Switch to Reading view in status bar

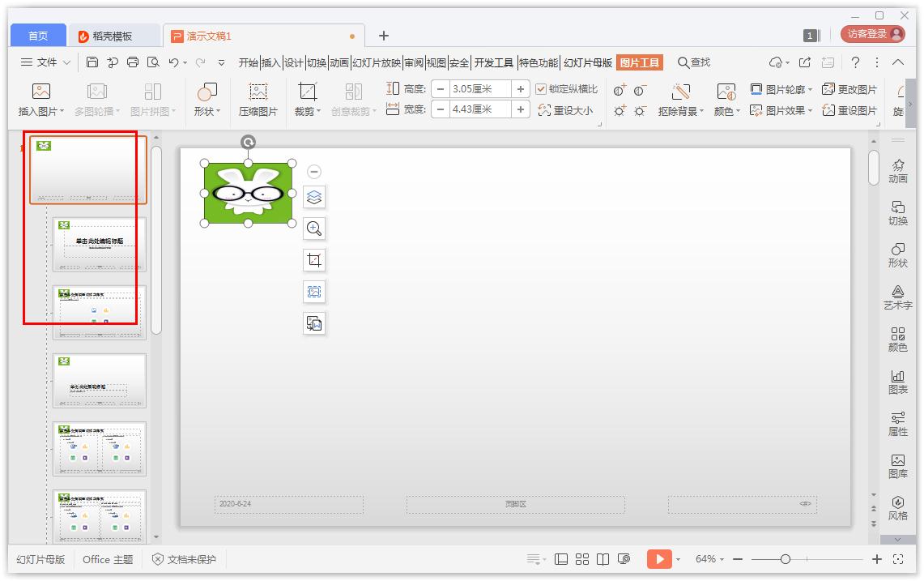pyautogui.click(x=603, y=559)
